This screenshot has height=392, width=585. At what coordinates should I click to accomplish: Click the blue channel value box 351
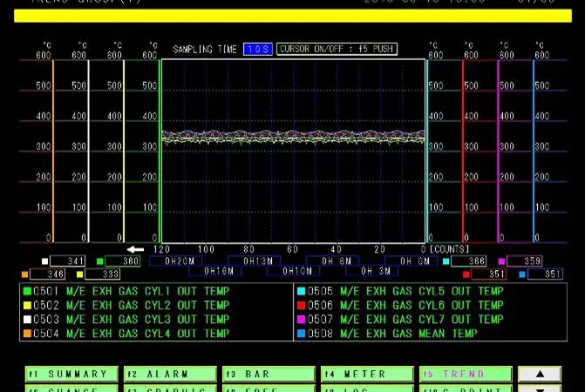pos(545,274)
